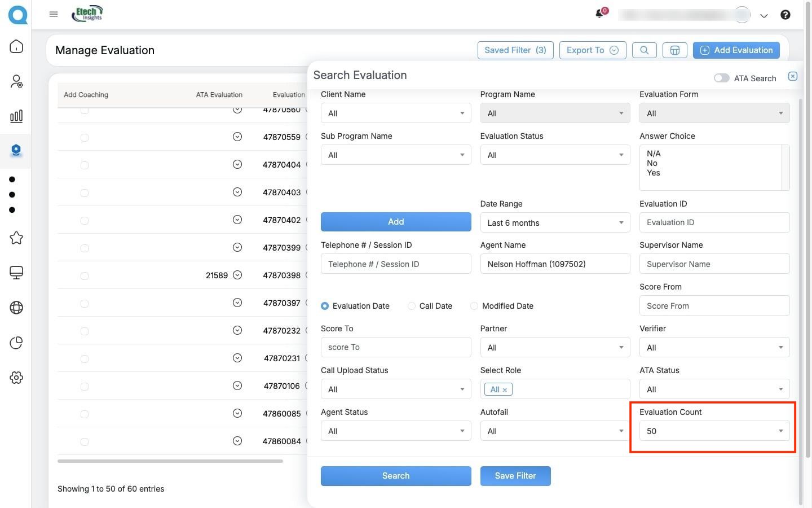This screenshot has height=508, width=812.
Task: Select the Modified Date radio button
Action: (474, 306)
